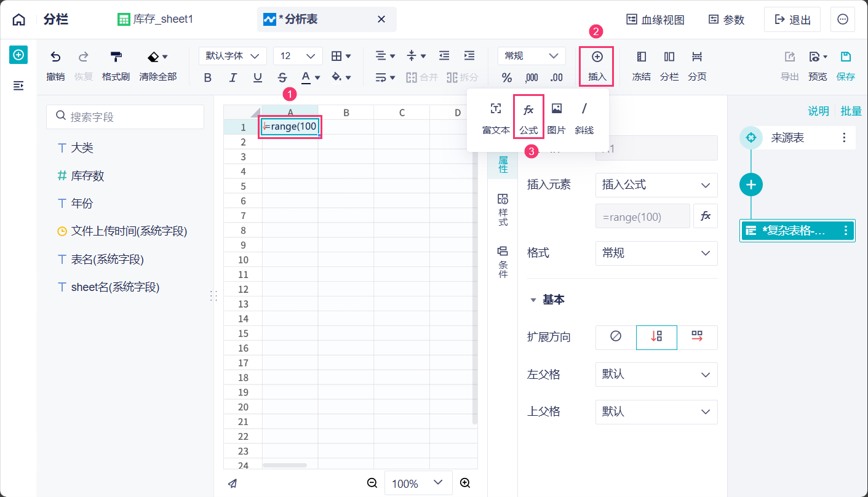
Task: Open more options for 来源表 node
Action: coord(844,138)
